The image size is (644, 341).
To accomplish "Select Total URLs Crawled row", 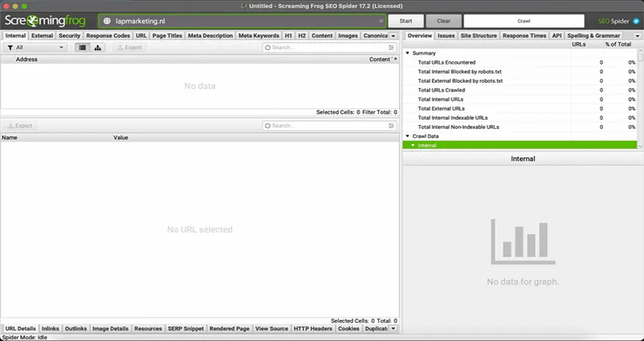I will 520,90.
